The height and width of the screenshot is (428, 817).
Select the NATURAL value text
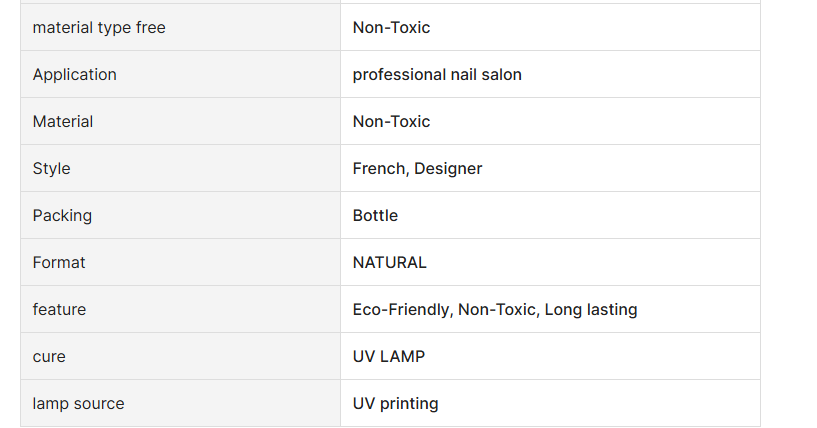coord(389,262)
